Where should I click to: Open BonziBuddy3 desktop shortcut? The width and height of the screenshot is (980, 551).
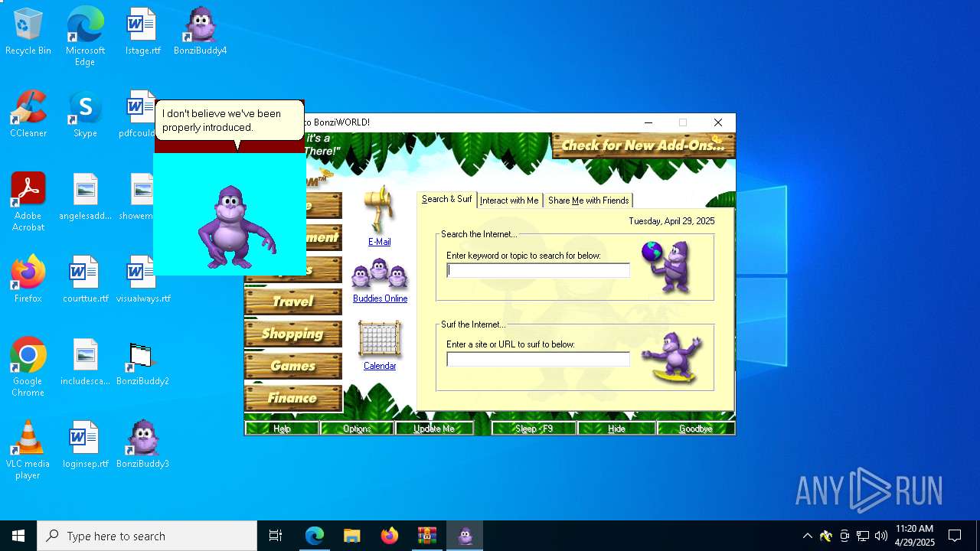click(142, 445)
